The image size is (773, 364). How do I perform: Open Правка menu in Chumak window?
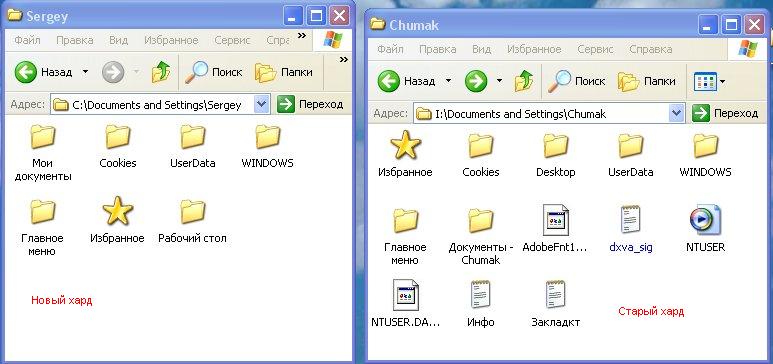tap(437, 49)
